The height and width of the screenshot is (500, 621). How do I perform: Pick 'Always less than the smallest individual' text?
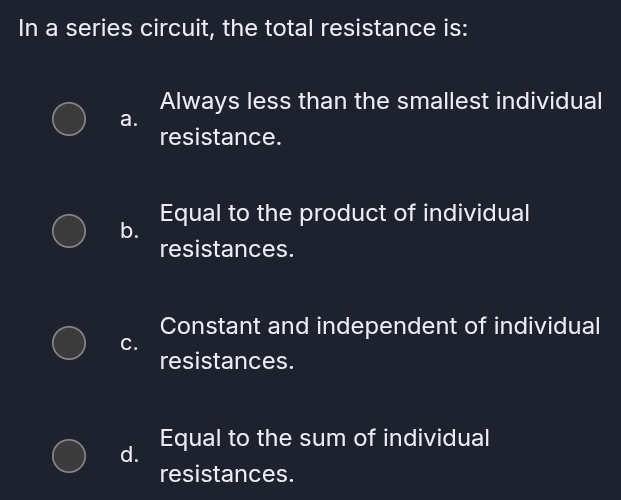pos(380,101)
